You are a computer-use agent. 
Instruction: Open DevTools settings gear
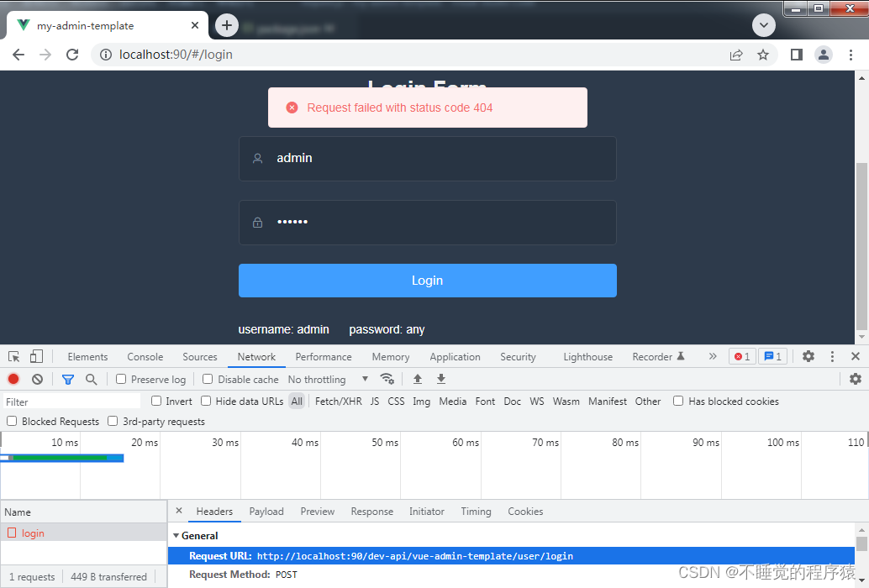tap(808, 357)
